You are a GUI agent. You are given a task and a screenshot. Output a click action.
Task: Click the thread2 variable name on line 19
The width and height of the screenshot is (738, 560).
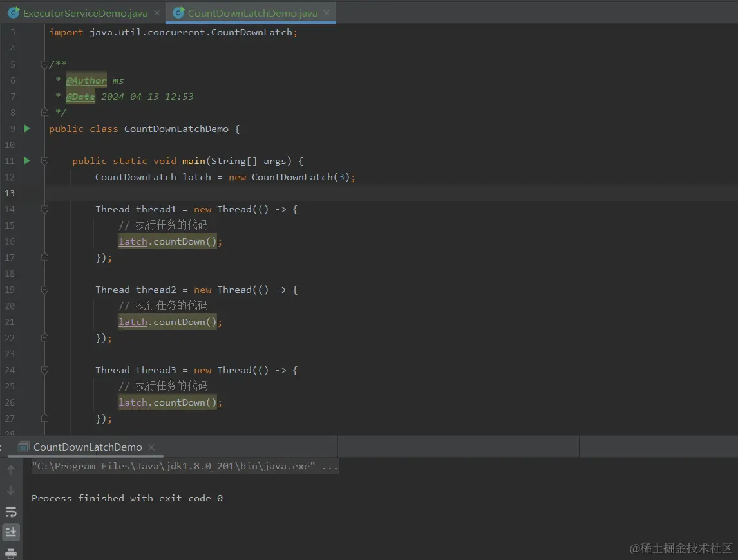(156, 290)
